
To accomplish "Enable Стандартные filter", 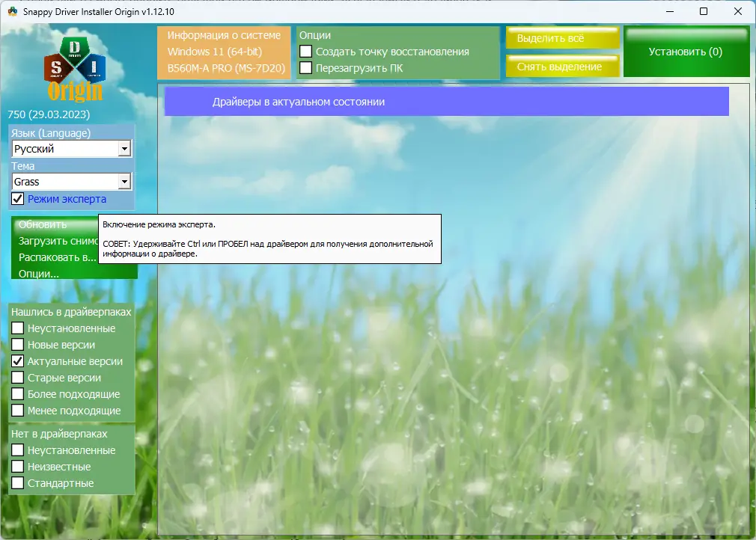I will click(x=16, y=483).
